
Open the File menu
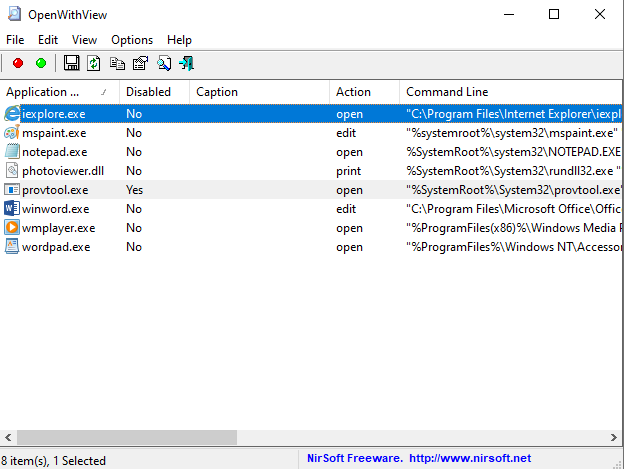15,40
